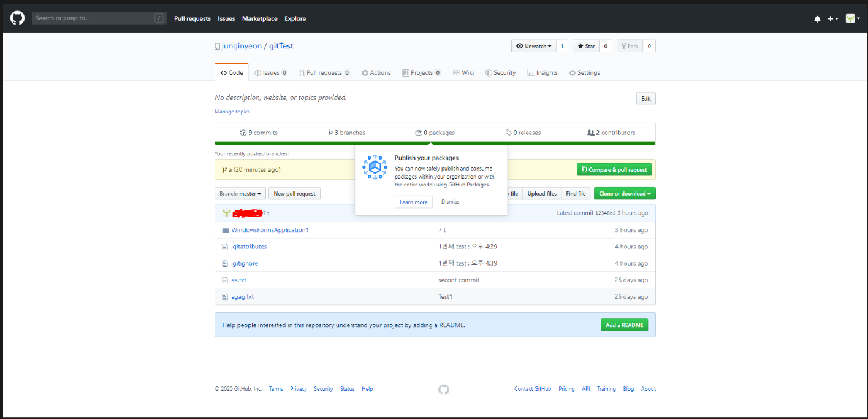
Task: Open the user avatar menu
Action: [853, 19]
